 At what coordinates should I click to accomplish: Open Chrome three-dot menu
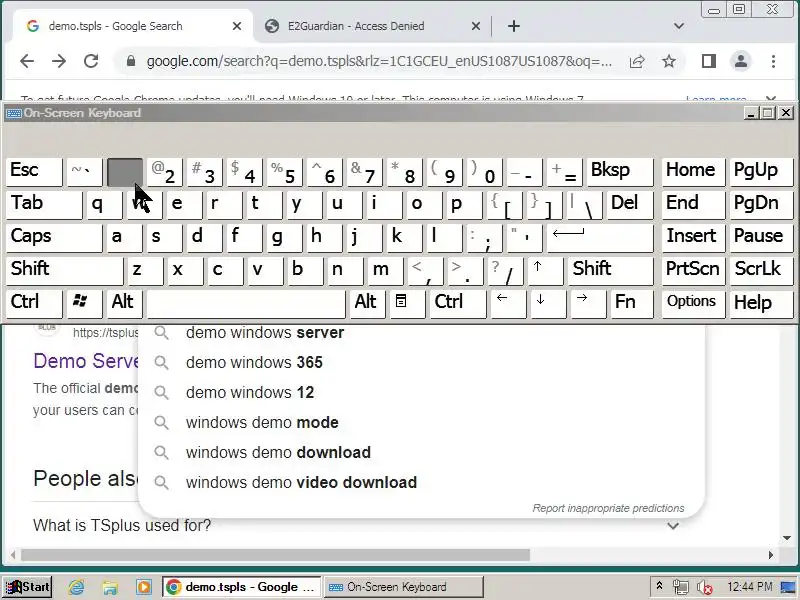coord(773,61)
